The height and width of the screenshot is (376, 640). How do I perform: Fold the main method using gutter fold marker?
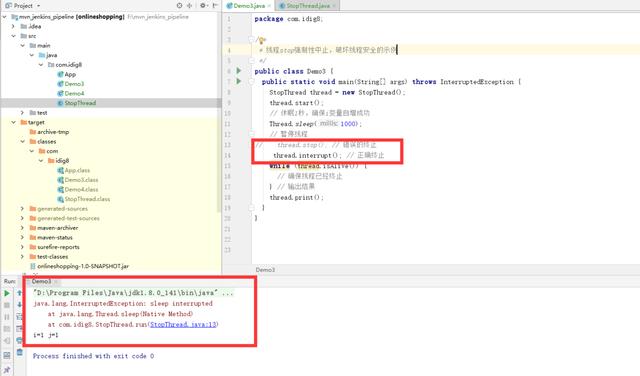pos(251,81)
